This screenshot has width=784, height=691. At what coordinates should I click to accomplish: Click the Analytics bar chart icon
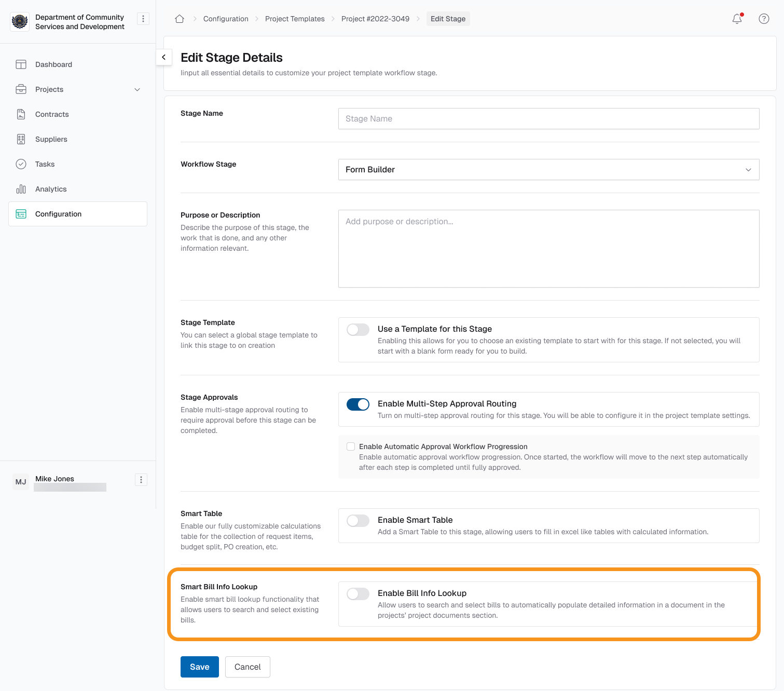21,189
